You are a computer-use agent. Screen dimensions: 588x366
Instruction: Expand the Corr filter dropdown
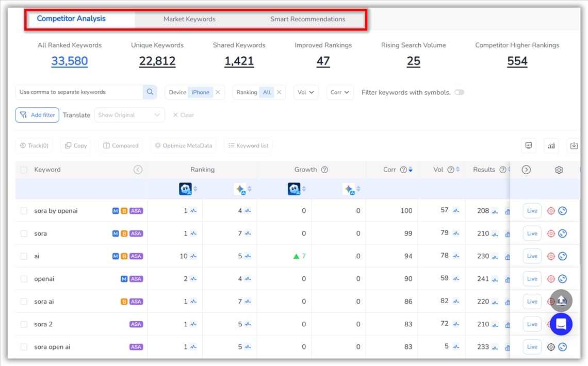click(340, 92)
